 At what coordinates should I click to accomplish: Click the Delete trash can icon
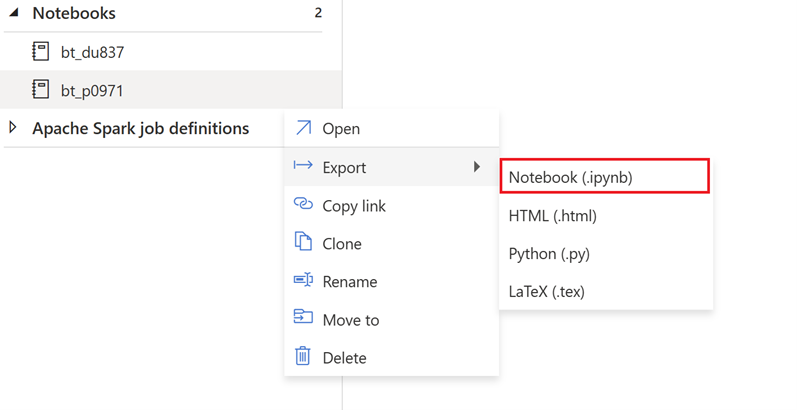(x=303, y=356)
